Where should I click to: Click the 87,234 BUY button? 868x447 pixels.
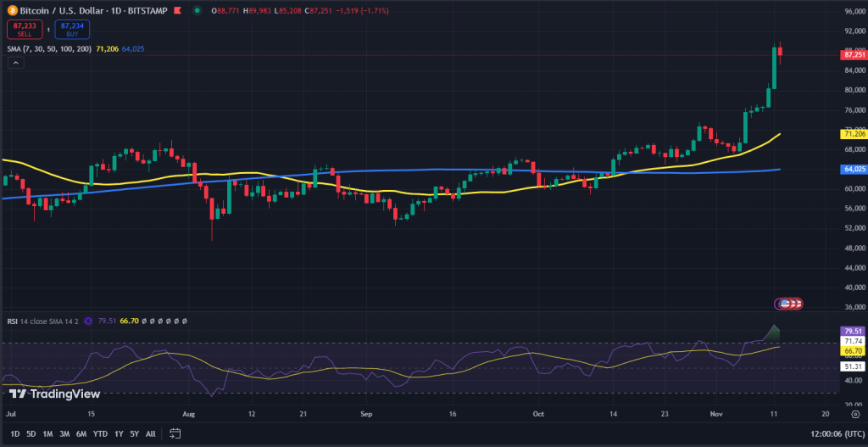(72, 29)
